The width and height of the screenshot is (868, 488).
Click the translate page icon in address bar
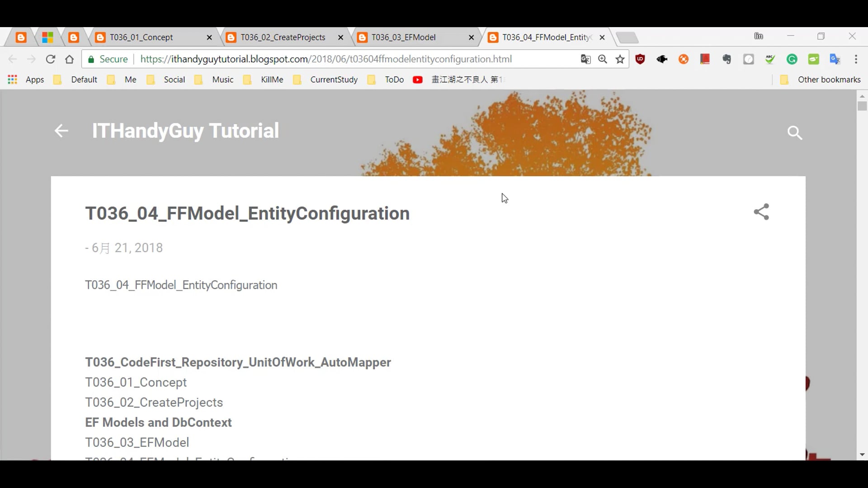click(585, 59)
